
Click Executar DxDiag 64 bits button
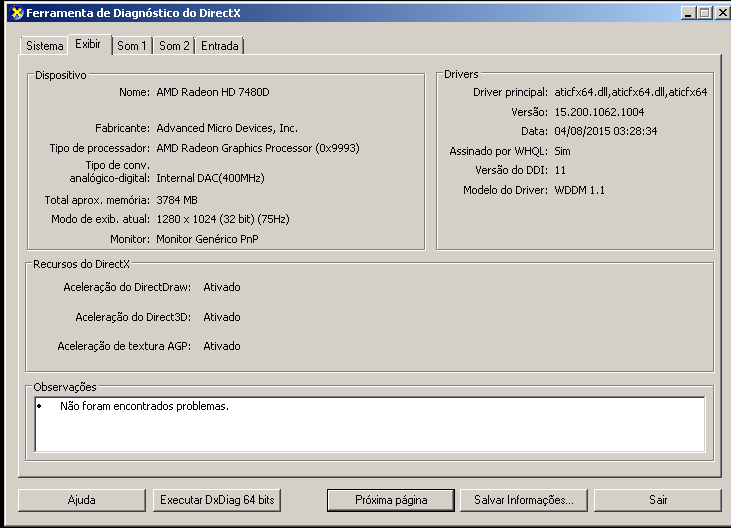tap(217, 500)
